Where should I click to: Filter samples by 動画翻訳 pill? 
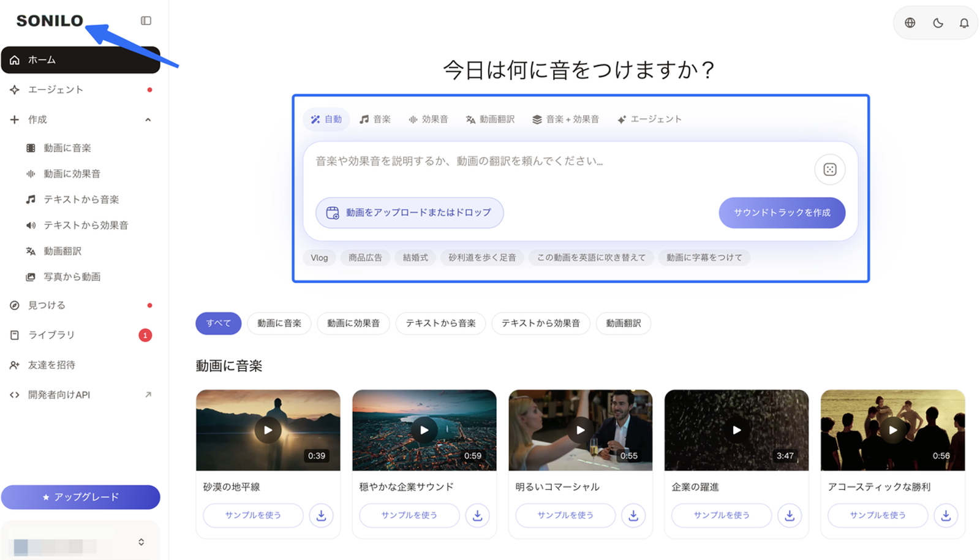pyautogui.click(x=624, y=324)
